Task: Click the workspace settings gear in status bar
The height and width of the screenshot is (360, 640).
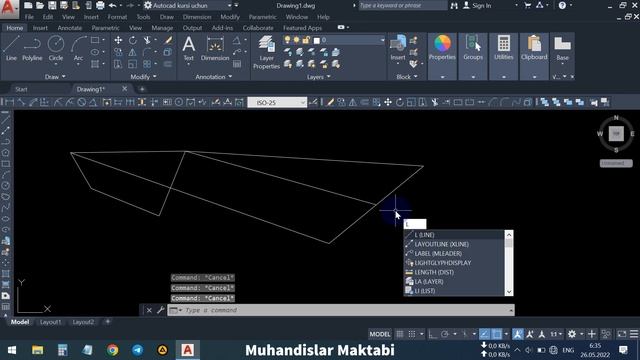Action: click(x=572, y=334)
